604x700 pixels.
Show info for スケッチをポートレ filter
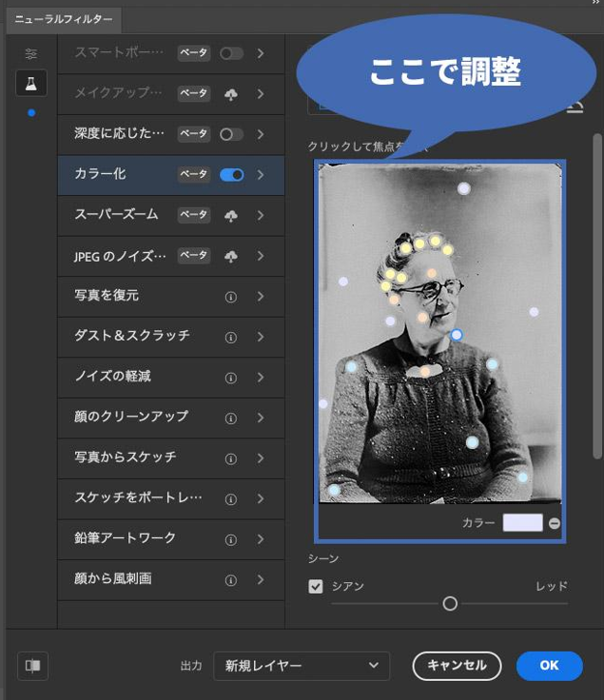click(x=231, y=498)
